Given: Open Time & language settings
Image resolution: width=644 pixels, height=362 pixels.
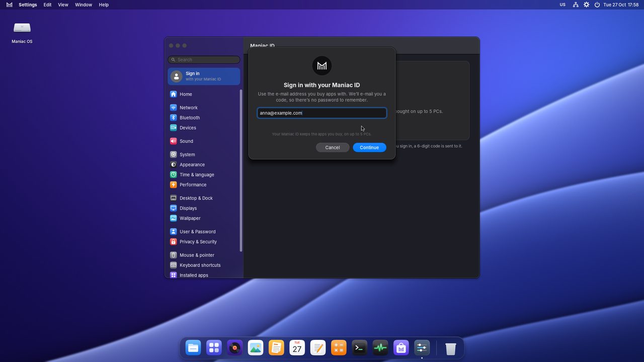Looking at the screenshot, I should tap(204, 174).
